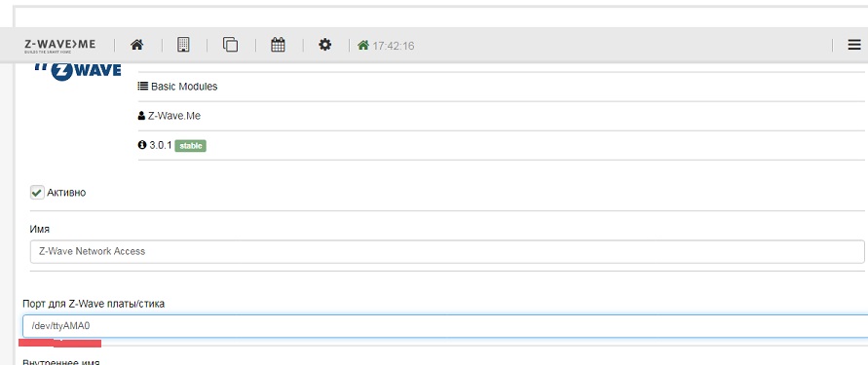
Task: Click the Z-WAVE>ME logo
Action: point(59,46)
